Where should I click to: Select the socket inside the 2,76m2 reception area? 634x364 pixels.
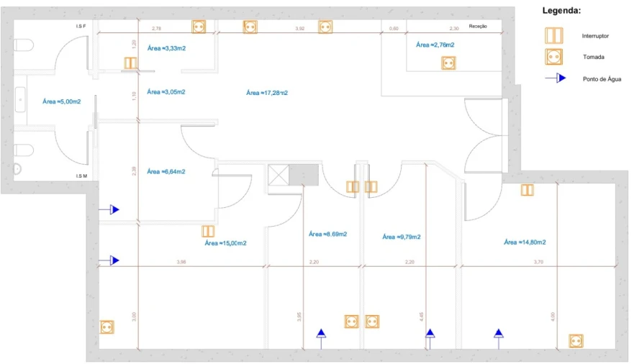click(x=448, y=63)
